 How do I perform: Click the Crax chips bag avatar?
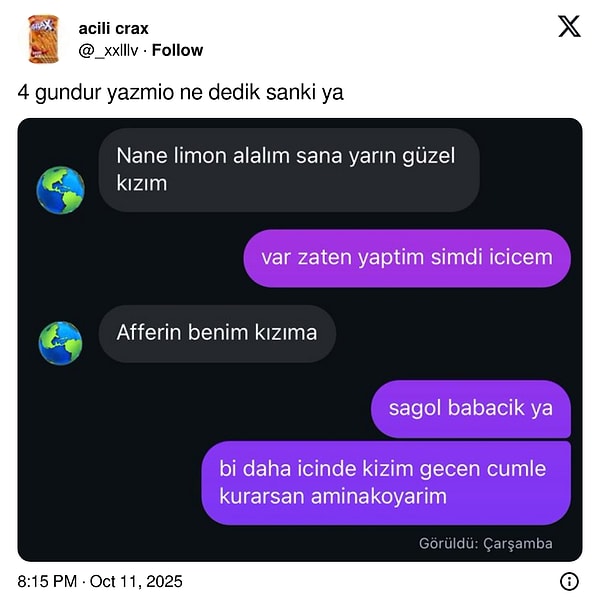[x=43, y=39]
